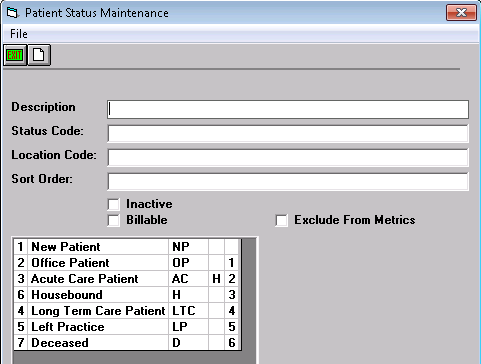The width and height of the screenshot is (481, 364).
Task: Click the OP status code cell
Action: coord(189,263)
